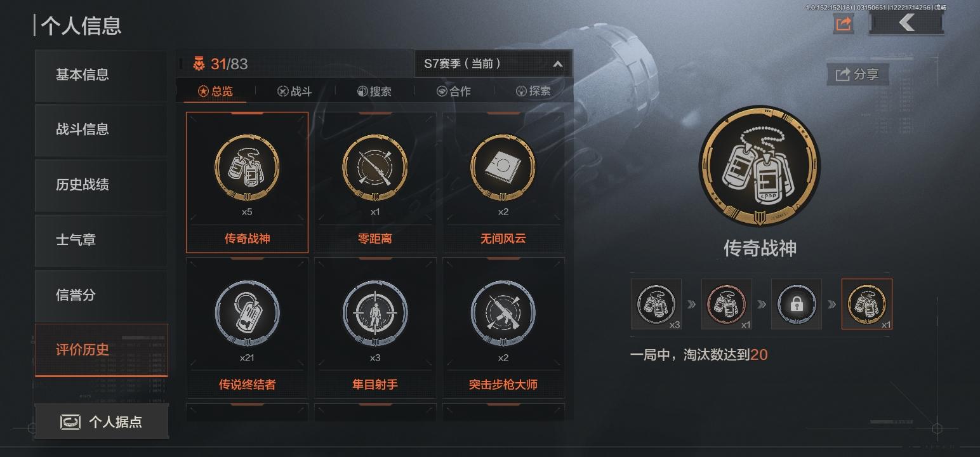Open 个人据点 button
Viewport: 980px width, 457px height.
point(102,421)
